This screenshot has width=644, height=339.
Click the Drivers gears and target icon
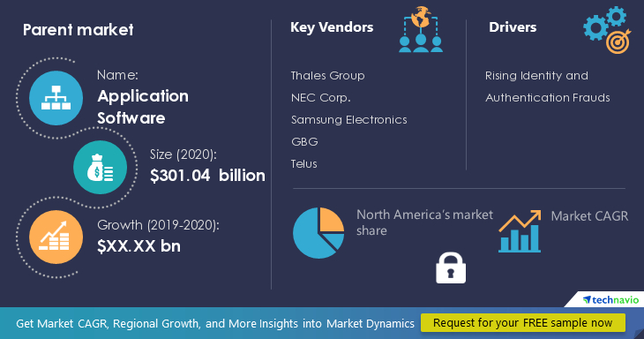pos(607,30)
